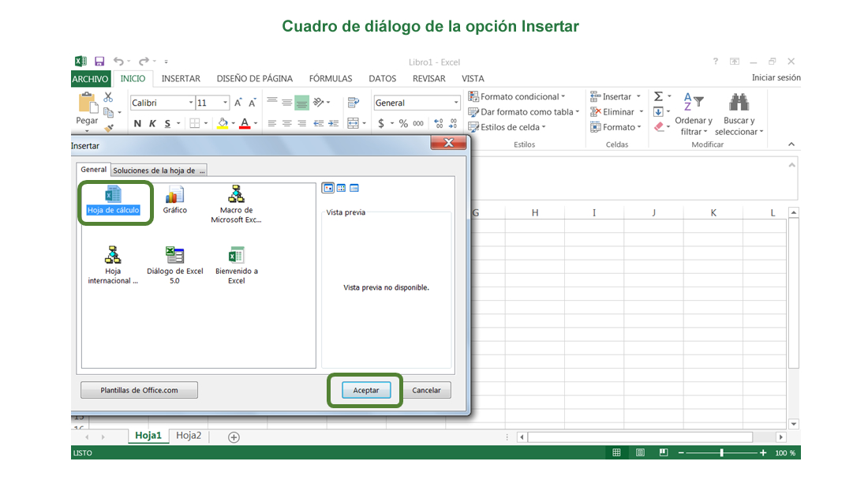Viewport: 868px width, 480px height.
Task: Expand the Insertar cells dropdown
Action: (638, 96)
